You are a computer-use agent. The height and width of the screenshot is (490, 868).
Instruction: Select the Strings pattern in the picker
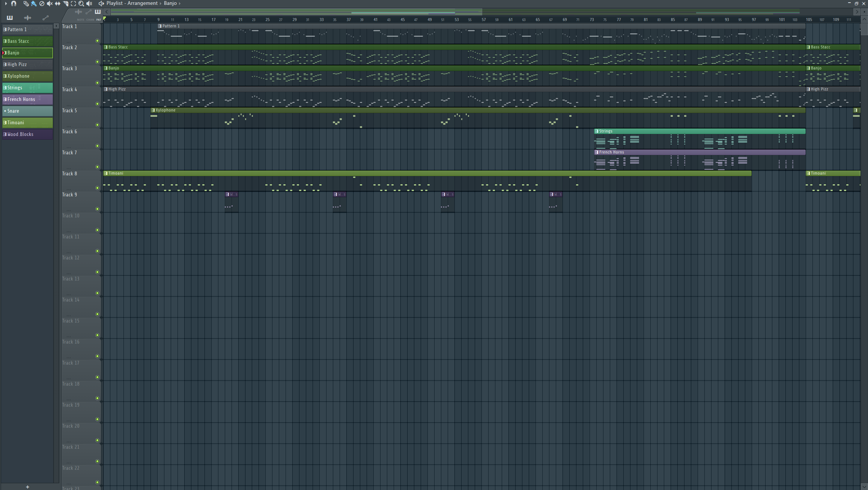click(27, 87)
